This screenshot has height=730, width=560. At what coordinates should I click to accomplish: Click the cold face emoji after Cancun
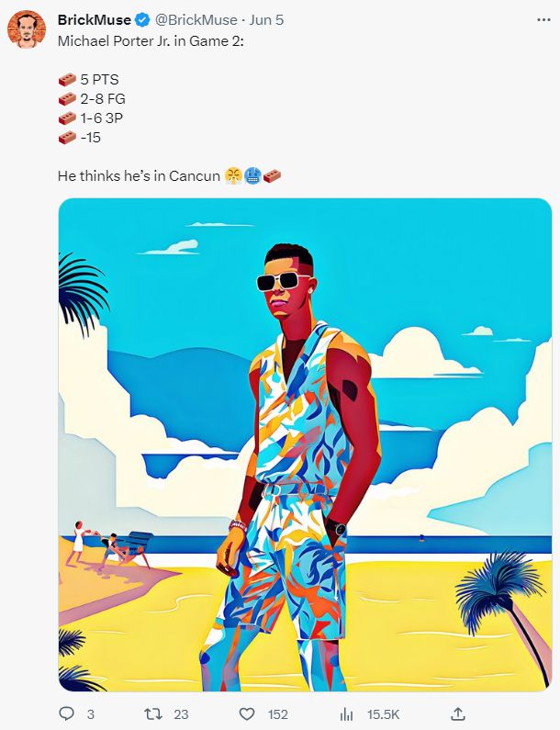(x=252, y=176)
